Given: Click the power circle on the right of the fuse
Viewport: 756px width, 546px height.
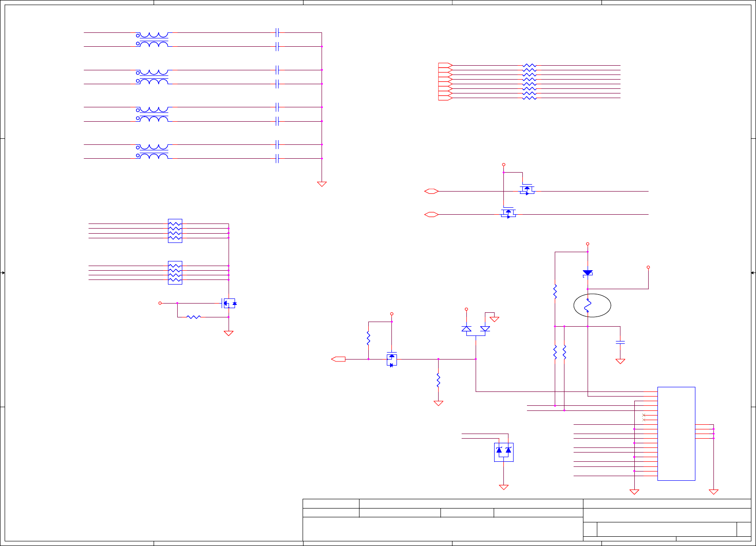Looking at the screenshot, I should tap(648, 267).
